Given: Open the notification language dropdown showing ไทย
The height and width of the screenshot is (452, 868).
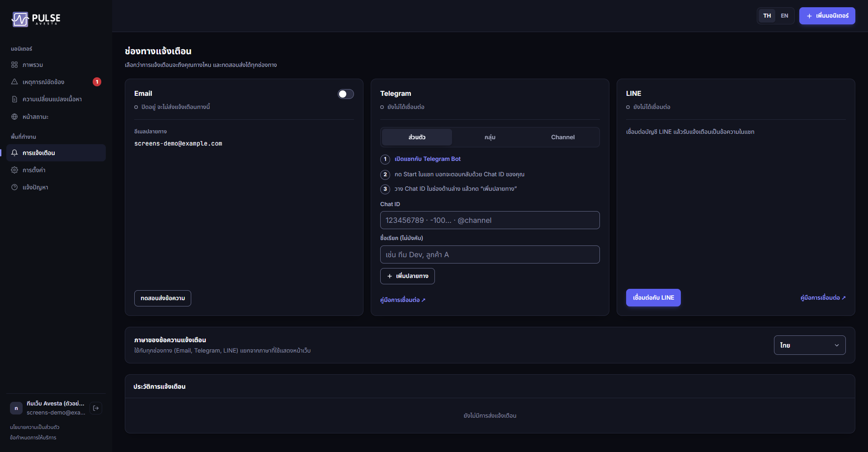Looking at the screenshot, I should [x=810, y=345].
